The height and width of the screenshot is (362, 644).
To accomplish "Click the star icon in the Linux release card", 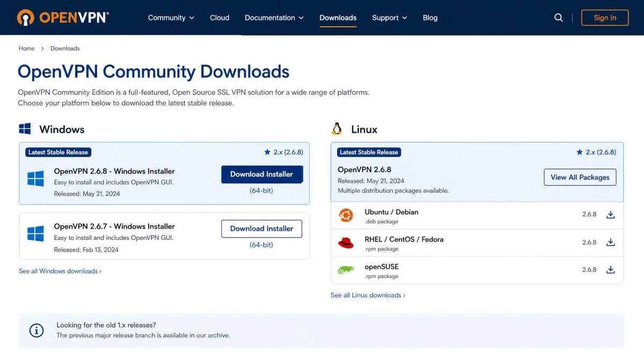I will point(580,152).
